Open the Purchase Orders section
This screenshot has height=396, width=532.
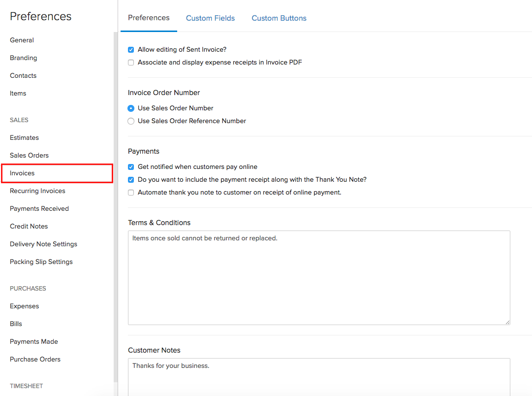[x=35, y=359]
